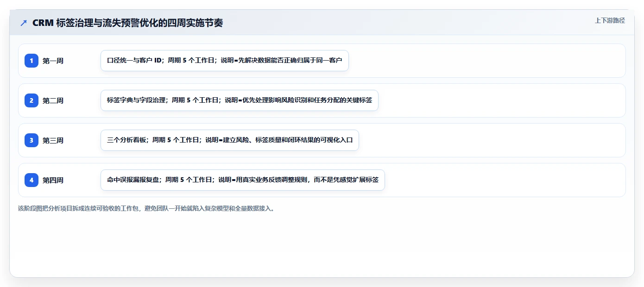Select the 第一周 label

(x=53, y=61)
